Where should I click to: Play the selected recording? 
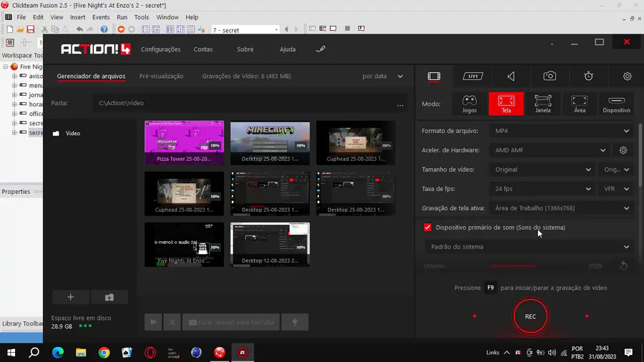153,322
